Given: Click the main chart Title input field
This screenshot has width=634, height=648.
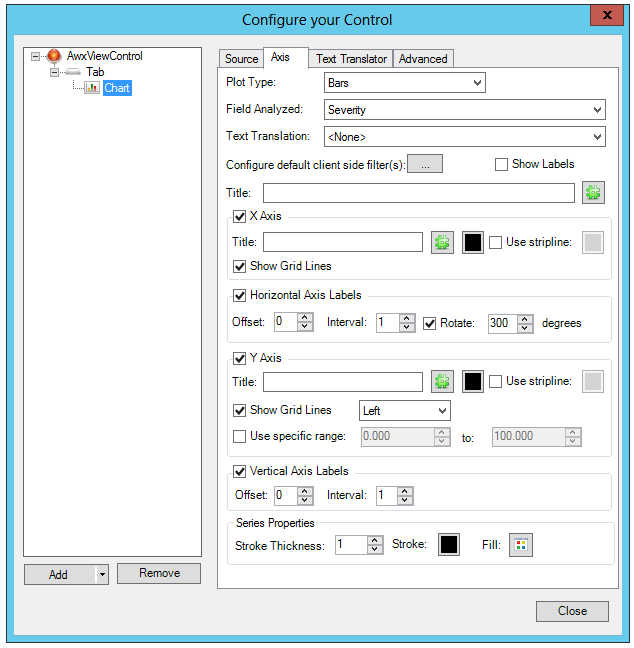Looking at the screenshot, I should pyautogui.click(x=418, y=193).
